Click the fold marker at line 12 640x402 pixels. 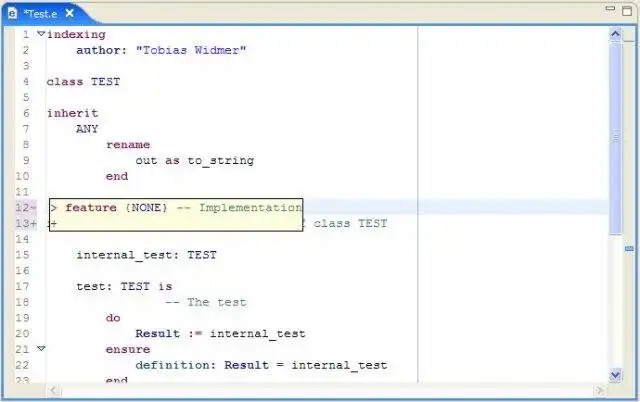(x=33, y=208)
